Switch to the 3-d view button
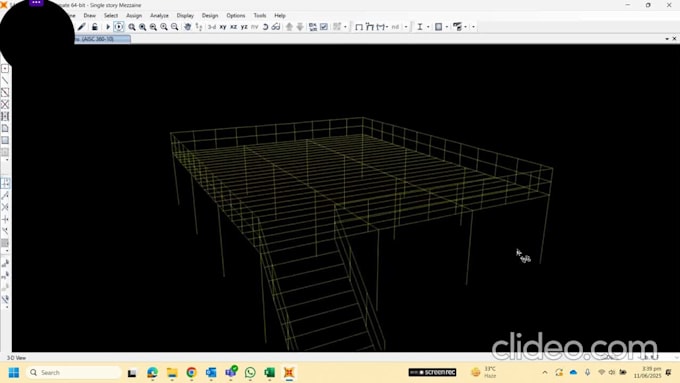The width and height of the screenshot is (680, 383). pyautogui.click(x=212, y=27)
